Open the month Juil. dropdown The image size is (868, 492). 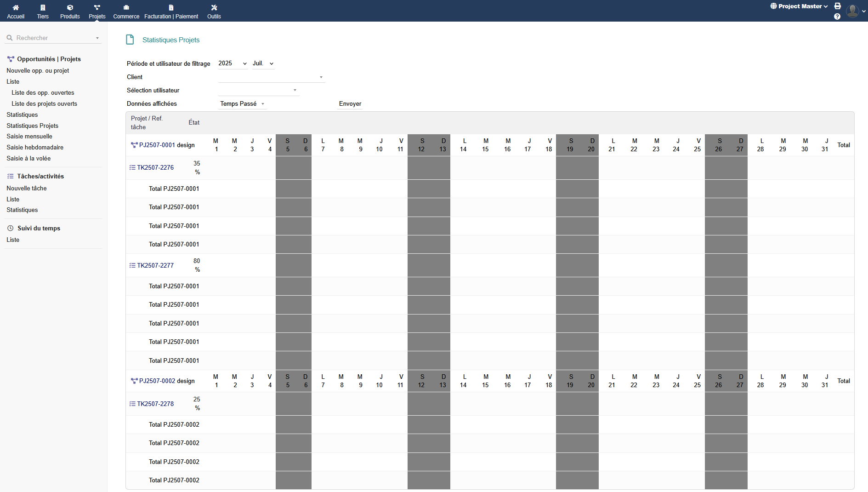(263, 63)
